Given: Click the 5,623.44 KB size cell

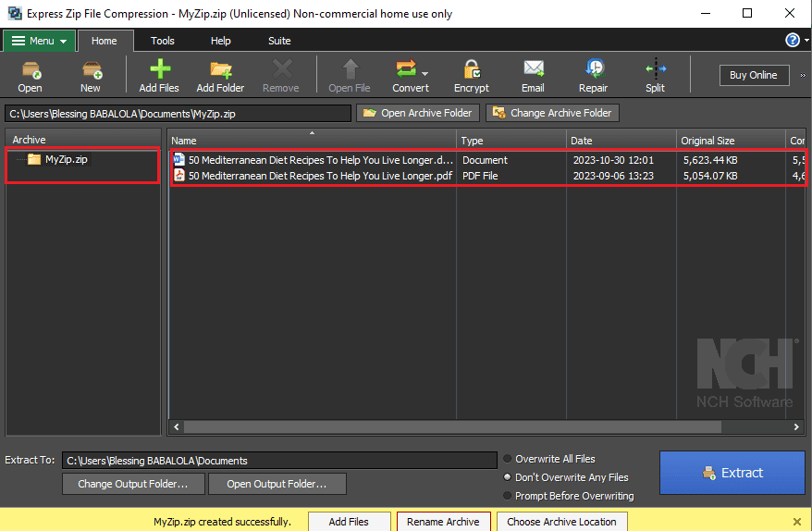Looking at the screenshot, I should tap(710, 160).
